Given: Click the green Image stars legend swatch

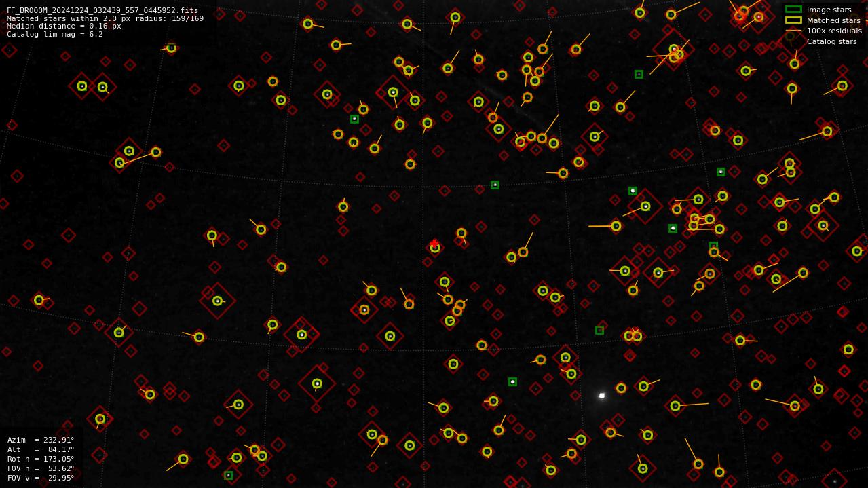Looking at the screenshot, I should point(793,10).
